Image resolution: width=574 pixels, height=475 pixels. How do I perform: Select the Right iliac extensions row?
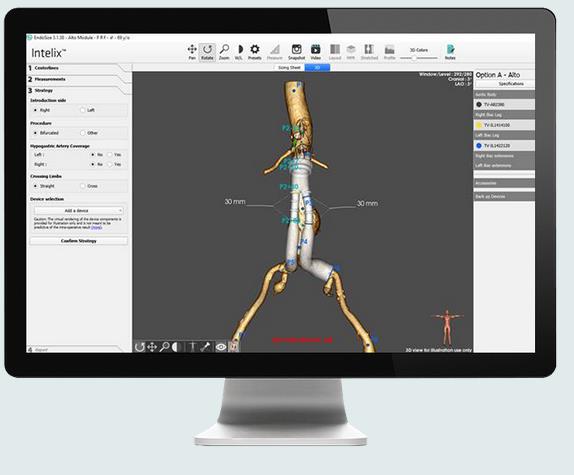tap(504, 156)
